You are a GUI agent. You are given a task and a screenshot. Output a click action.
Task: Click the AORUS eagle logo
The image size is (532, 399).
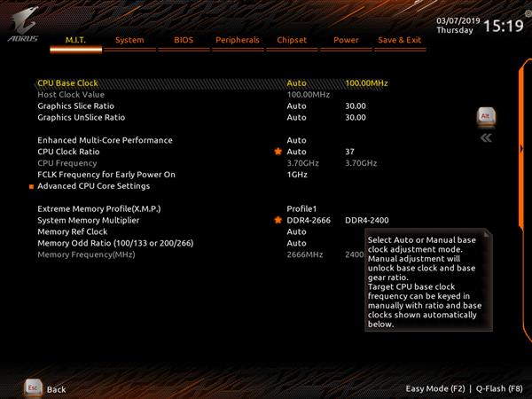pyautogui.click(x=23, y=25)
